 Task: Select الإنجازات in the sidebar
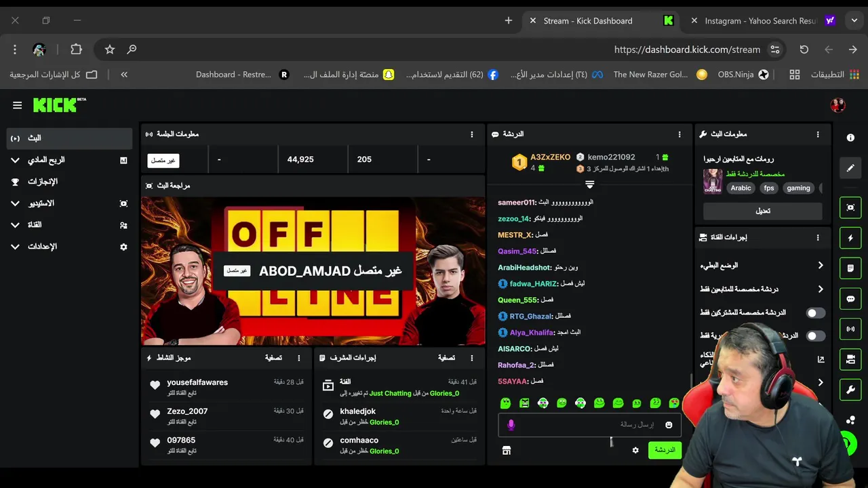tap(68, 182)
